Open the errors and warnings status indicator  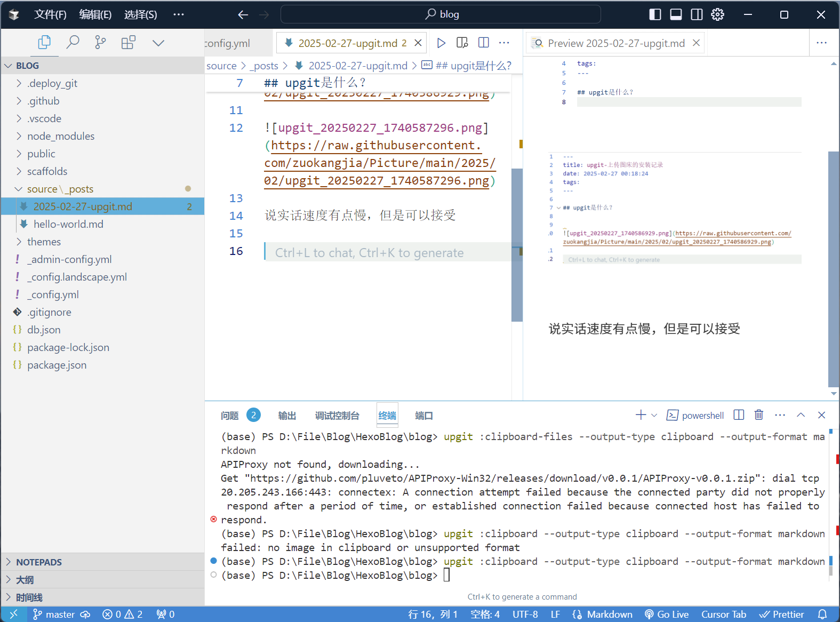[x=123, y=614]
